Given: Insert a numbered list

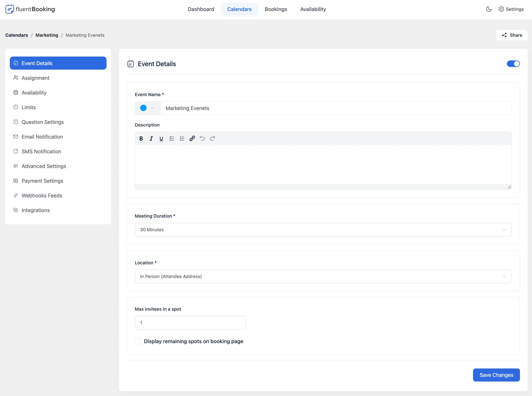Looking at the screenshot, I should pyautogui.click(x=182, y=139).
